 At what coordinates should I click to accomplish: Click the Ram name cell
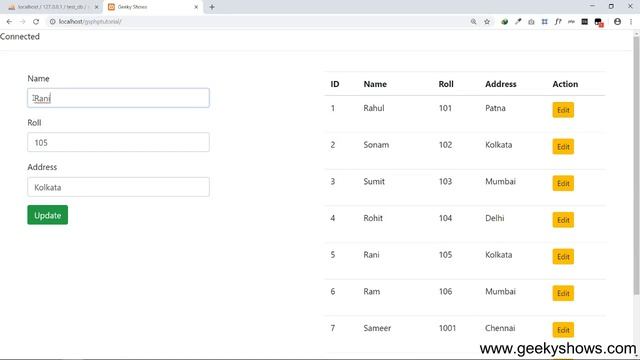(371, 292)
